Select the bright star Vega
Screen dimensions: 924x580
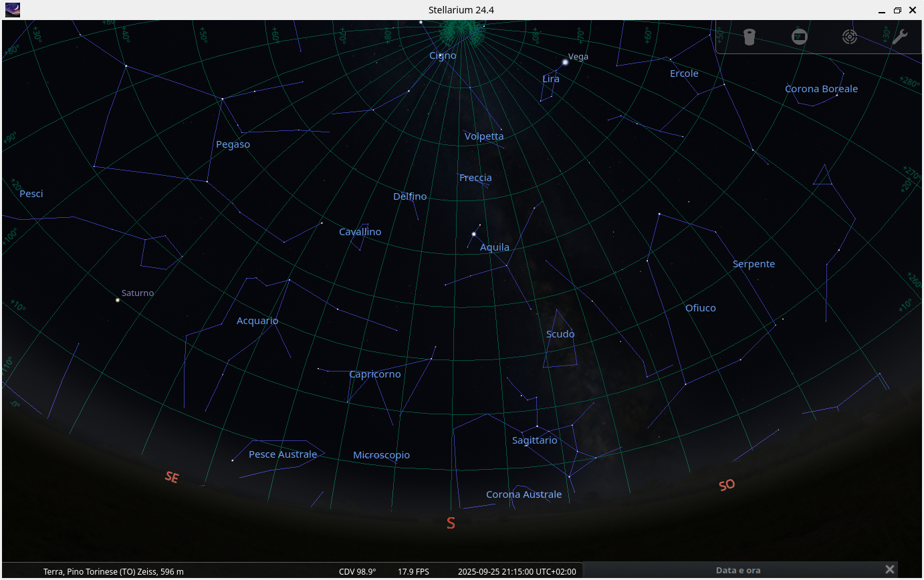[x=565, y=61]
